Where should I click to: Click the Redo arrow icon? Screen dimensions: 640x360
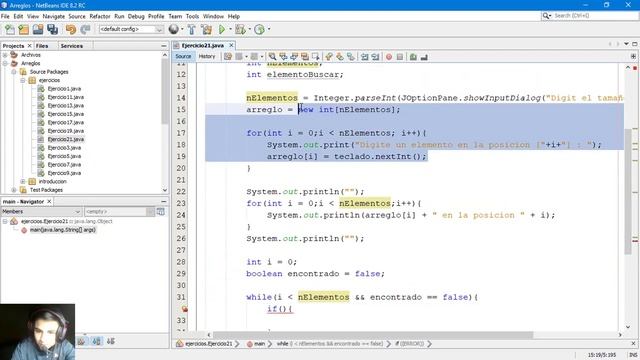(85, 29)
